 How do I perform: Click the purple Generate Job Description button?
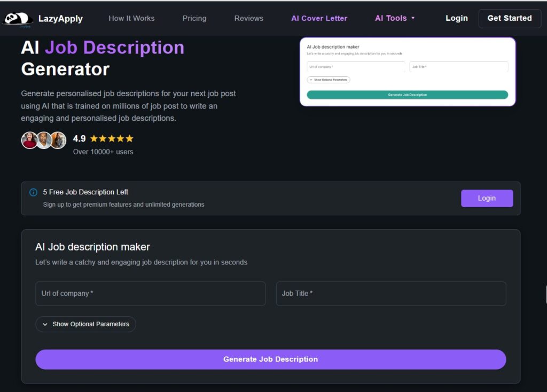(x=270, y=359)
